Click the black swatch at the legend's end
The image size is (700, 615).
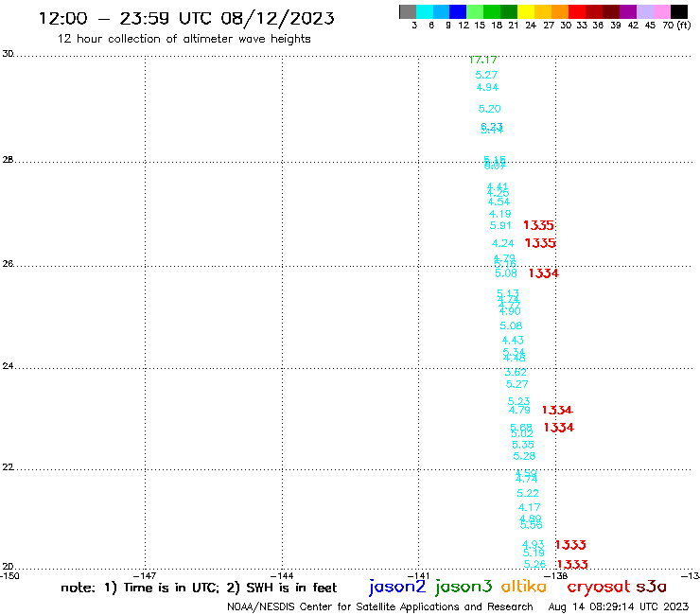679,11
